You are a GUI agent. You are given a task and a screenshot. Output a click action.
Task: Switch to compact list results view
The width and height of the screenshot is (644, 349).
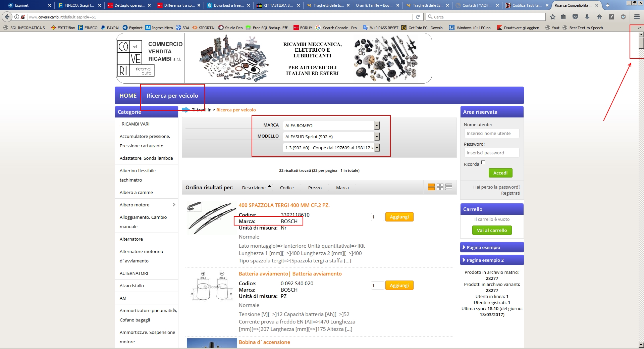tap(449, 187)
